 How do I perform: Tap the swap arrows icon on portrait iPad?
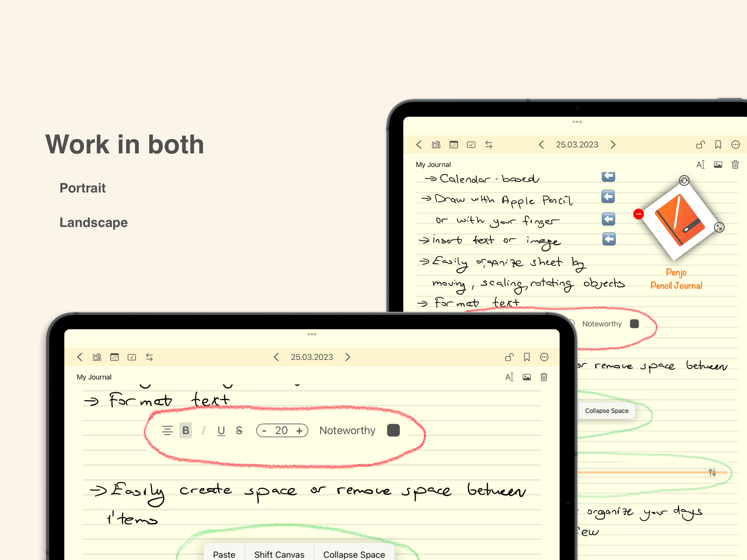[x=489, y=145]
